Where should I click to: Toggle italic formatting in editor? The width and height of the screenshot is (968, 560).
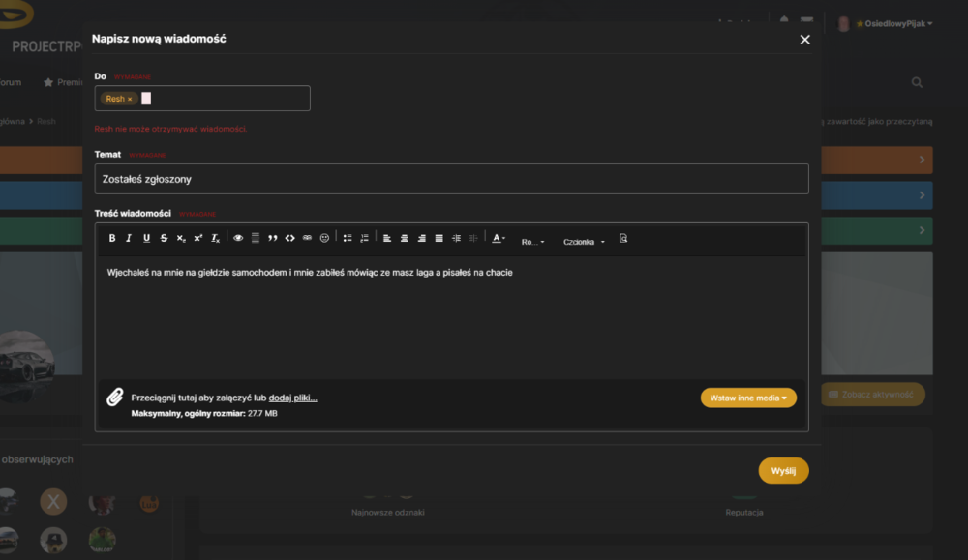pos(129,238)
